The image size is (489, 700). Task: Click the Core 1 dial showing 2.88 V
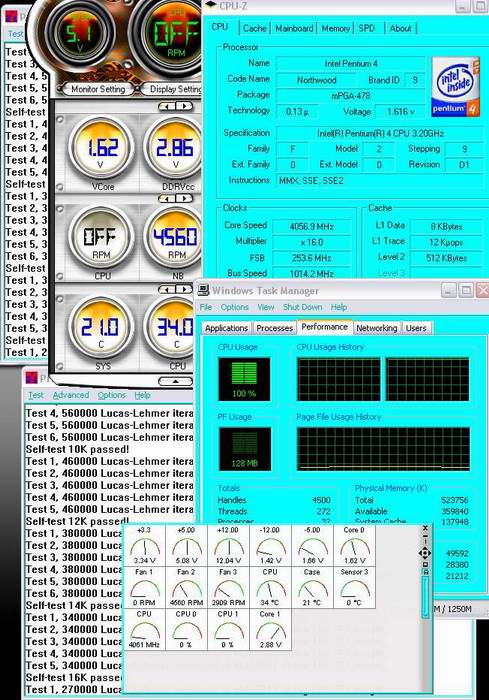(270, 630)
